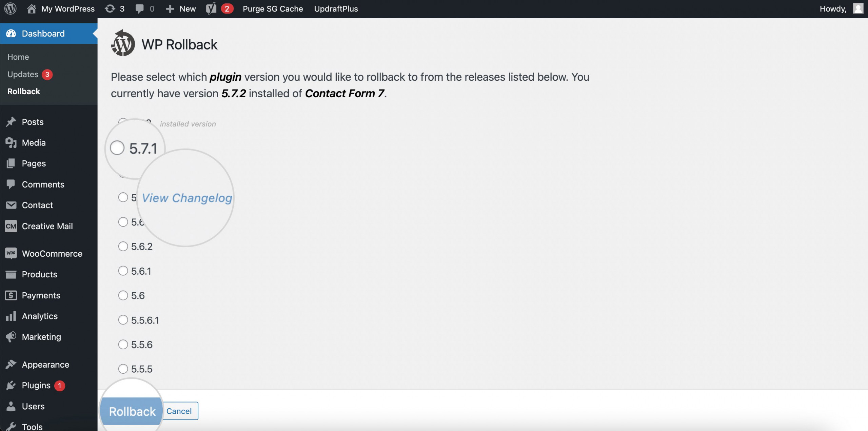
Task: Open Appearance in the sidebar
Action: [45, 365]
